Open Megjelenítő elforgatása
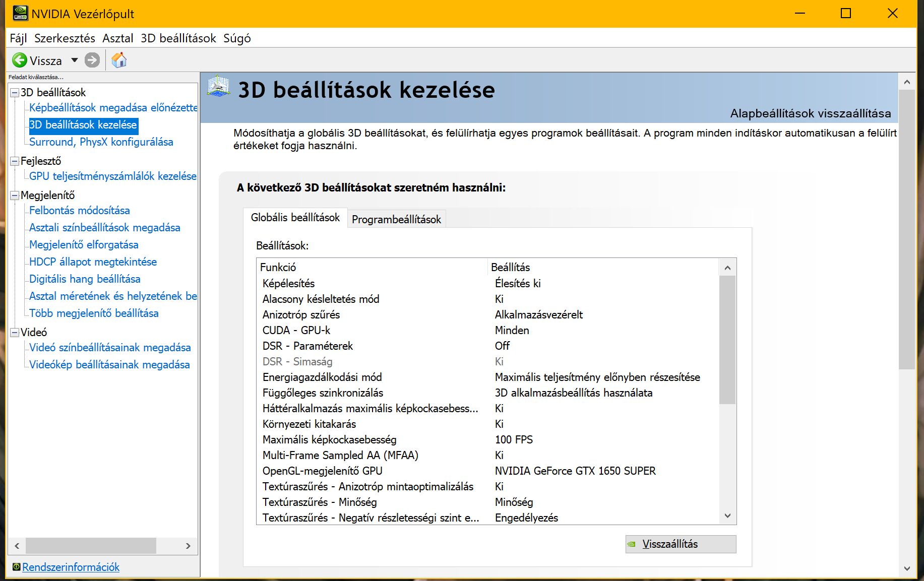 [84, 245]
